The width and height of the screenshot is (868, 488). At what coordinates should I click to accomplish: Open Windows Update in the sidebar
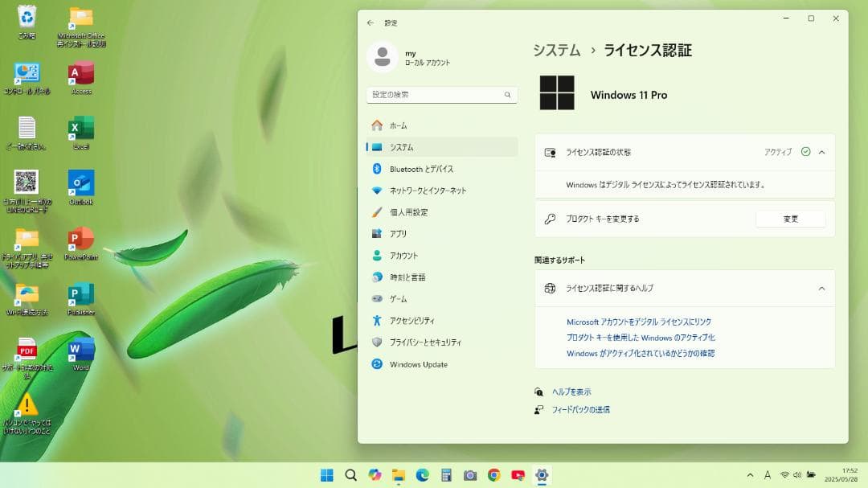(442, 364)
